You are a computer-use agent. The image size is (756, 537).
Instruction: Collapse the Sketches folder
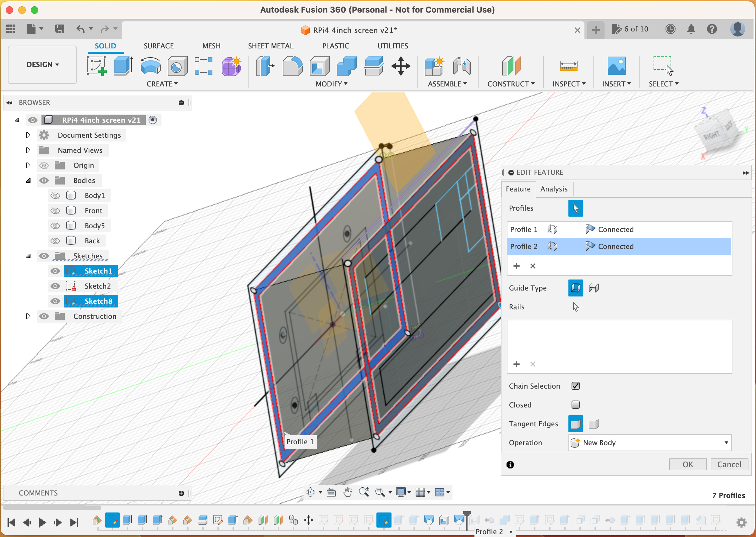pyautogui.click(x=28, y=256)
